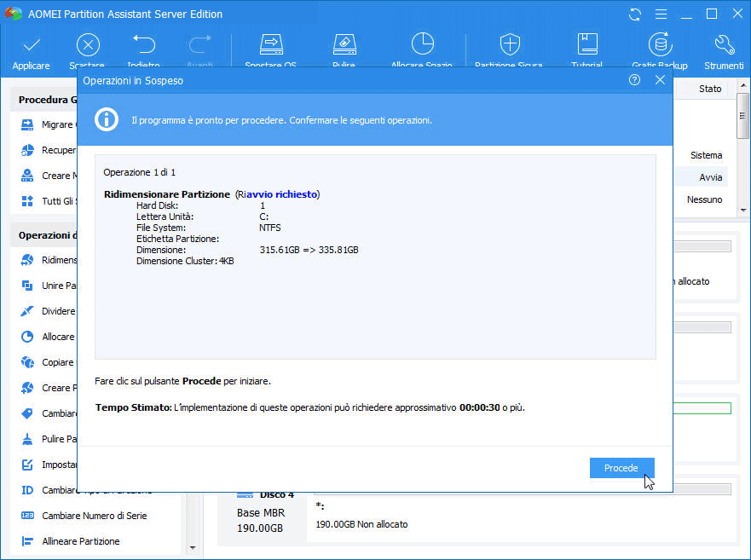
Task: Click the Creare Partizione sidebar icon
Action: pyautogui.click(x=27, y=388)
